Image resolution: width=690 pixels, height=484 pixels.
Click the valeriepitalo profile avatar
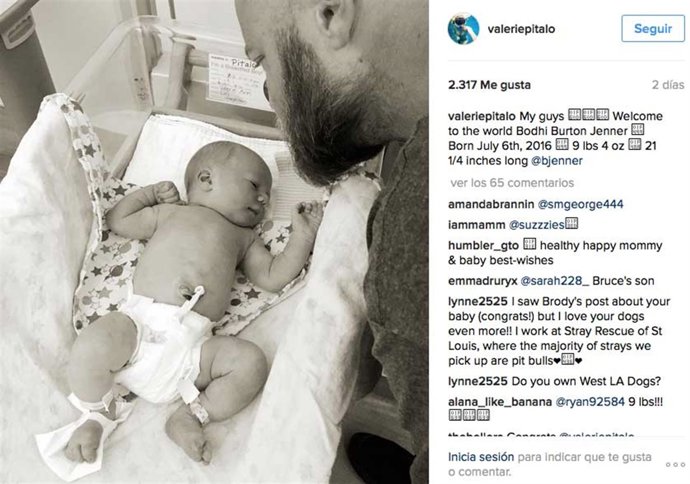pyautogui.click(x=463, y=29)
